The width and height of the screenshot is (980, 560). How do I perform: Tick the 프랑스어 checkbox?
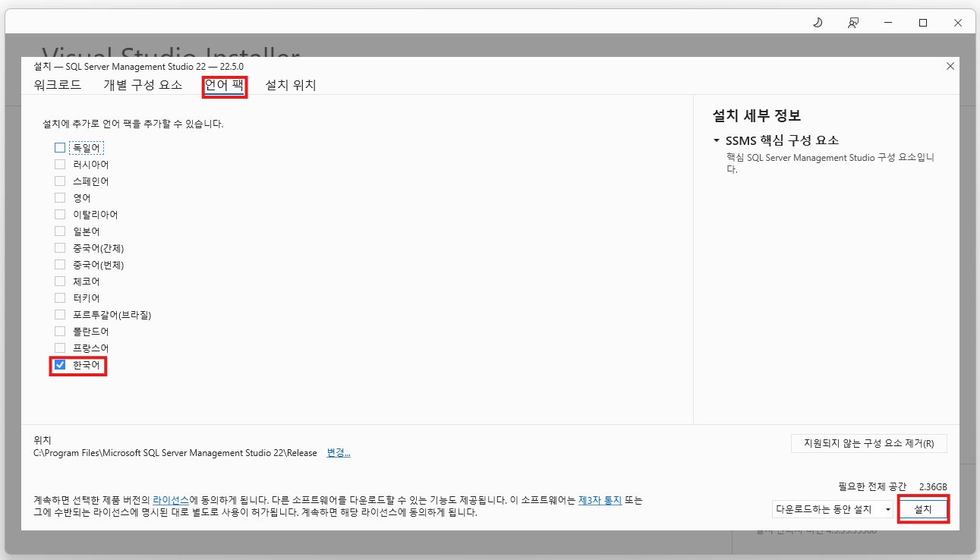(x=60, y=348)
